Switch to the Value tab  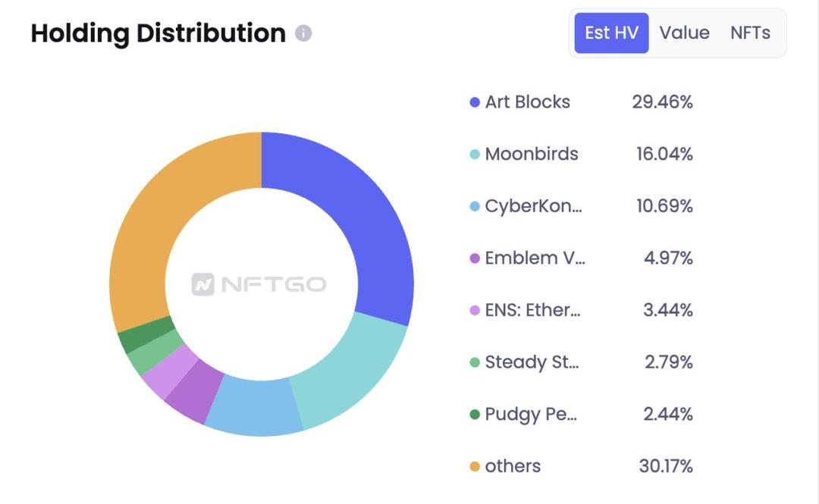(x=684, y=33)
